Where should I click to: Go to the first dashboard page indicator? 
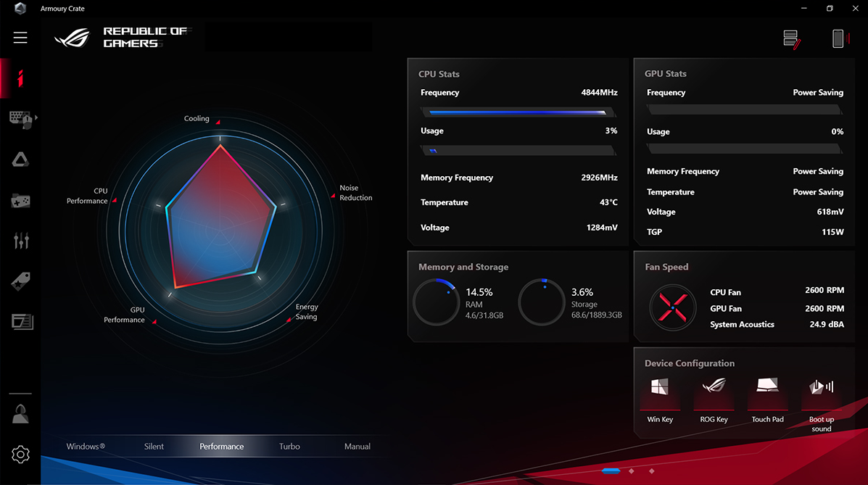[x=611, y=471]
